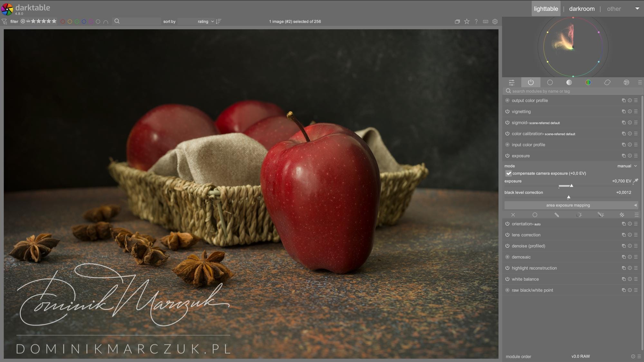Toggle the highlight reconstruction module
Viewport: 644px width, 362px height.
[x=507, y=268]
